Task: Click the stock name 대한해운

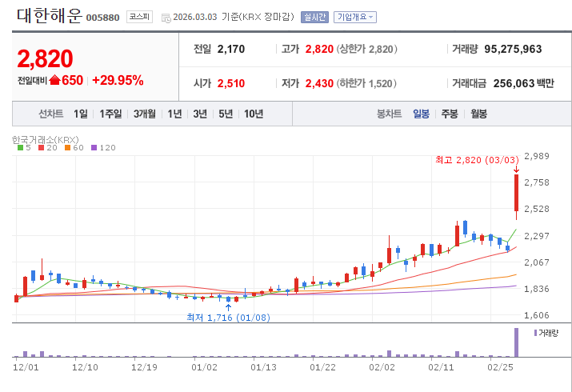Action: pos(50,16)
